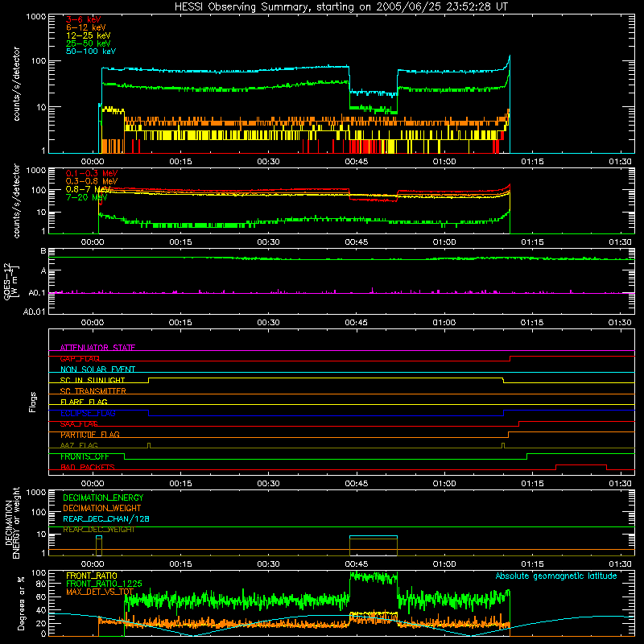Click the A0.1 tick on the GOES axis
The image size is (644, 644).
[37, 293]
